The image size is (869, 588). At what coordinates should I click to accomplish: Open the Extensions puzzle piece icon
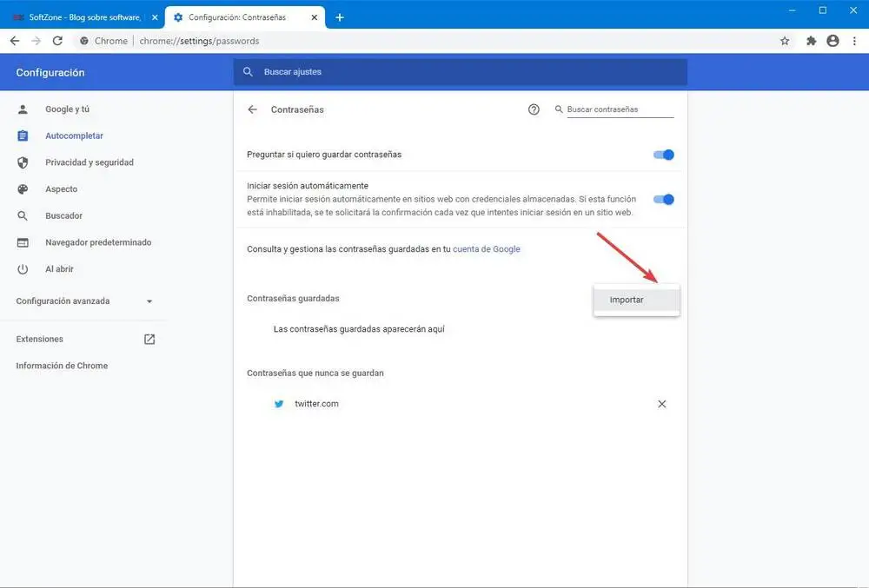click(812, 41)
